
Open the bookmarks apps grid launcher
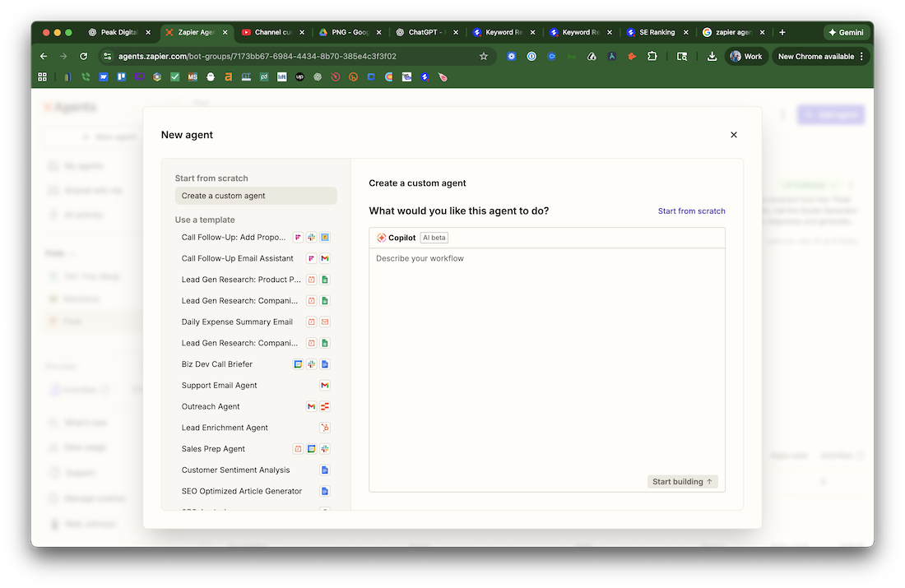[x=42, y=76]
